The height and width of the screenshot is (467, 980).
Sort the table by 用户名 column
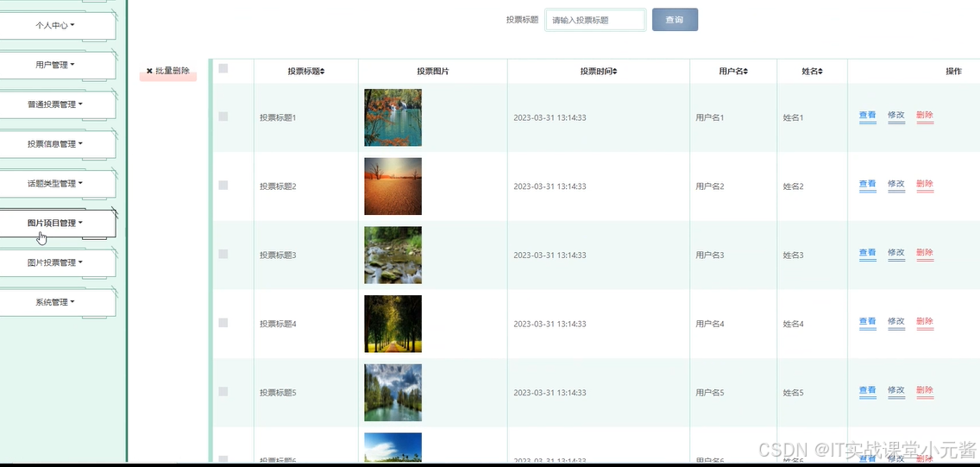coord(734,72)
